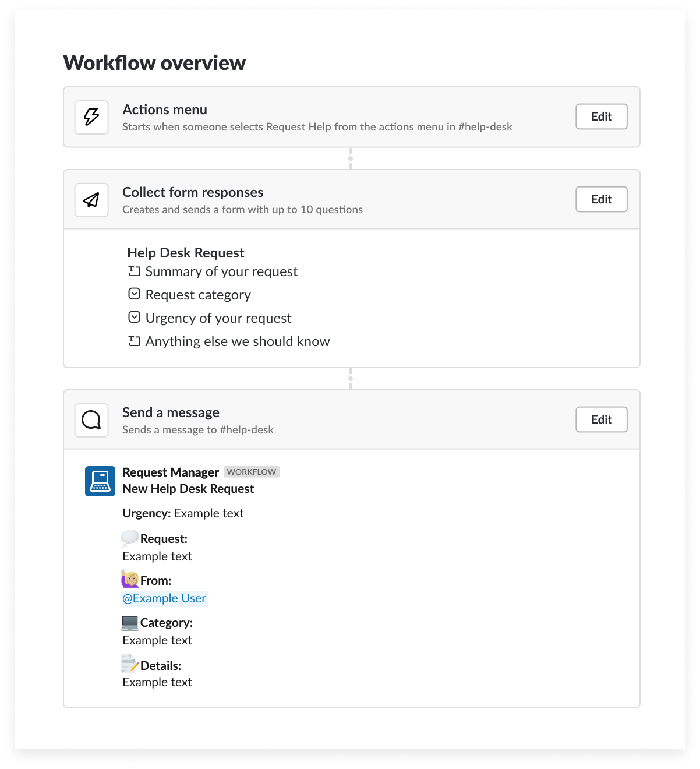Screen dimensions: 700x769
Task: Open the @Example User mention link
Action: click(165, 598)
